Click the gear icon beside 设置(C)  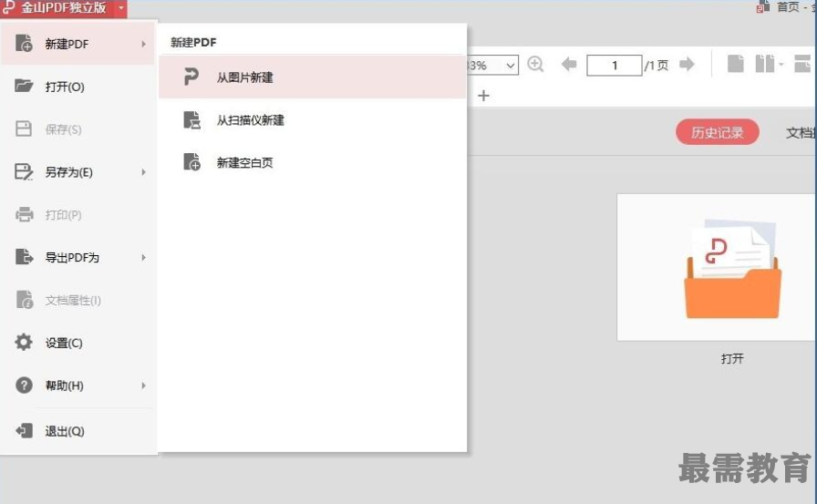(24, 342)
